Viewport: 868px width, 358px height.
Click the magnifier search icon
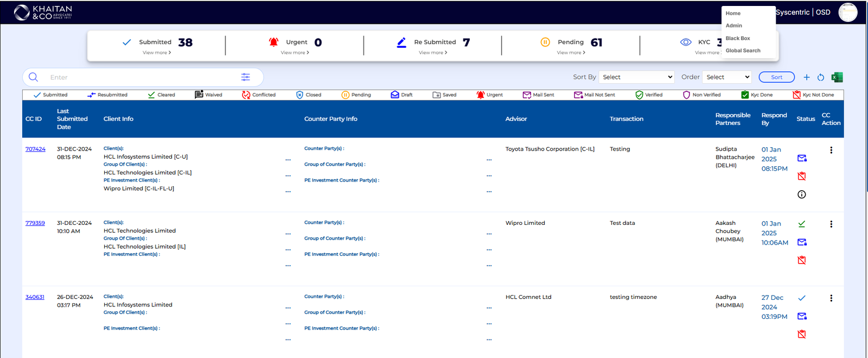[34, 77]
